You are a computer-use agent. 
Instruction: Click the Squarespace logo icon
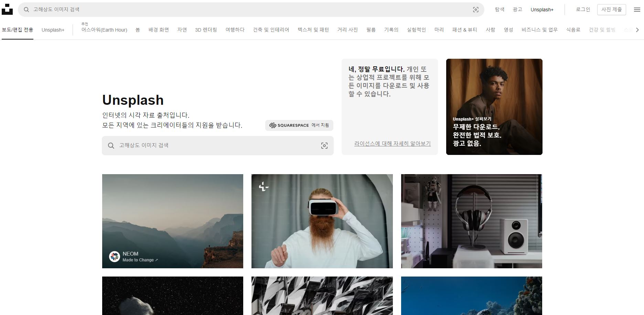[273, 125]
